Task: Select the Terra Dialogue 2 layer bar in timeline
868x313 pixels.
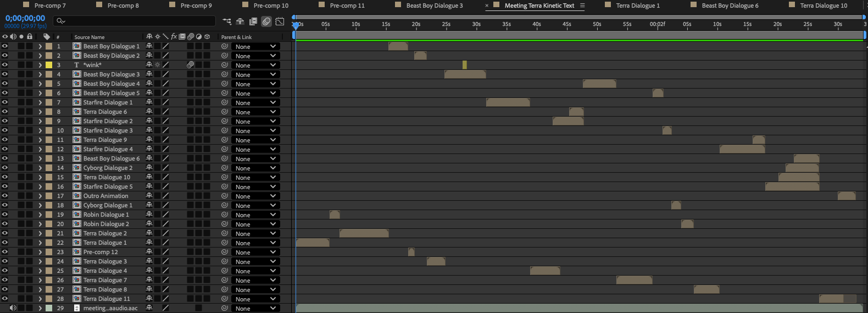Action: click(x=364, y=233)
